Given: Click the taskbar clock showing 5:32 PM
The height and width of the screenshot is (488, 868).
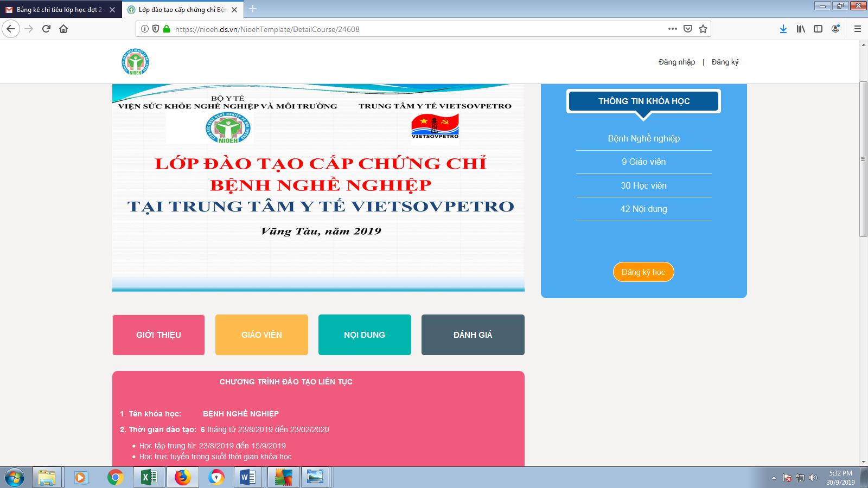Looking at the screenshot, I should point(840,478).
